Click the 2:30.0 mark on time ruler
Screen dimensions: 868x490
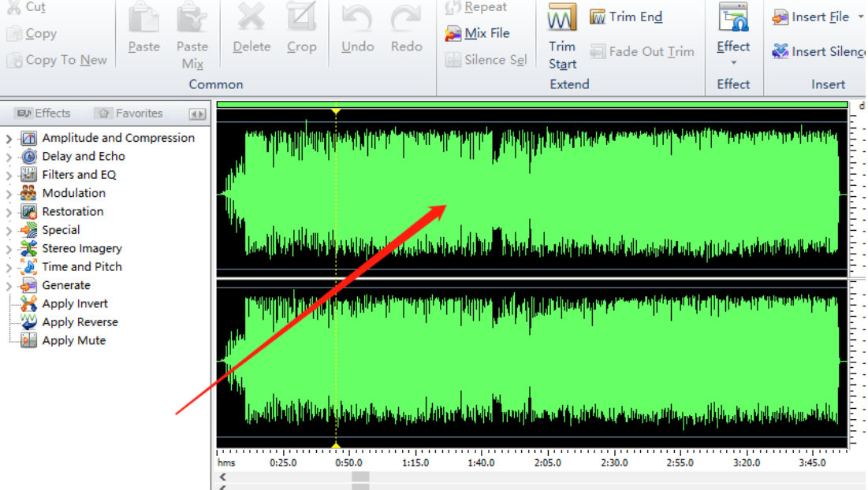(x=614, y=463)
